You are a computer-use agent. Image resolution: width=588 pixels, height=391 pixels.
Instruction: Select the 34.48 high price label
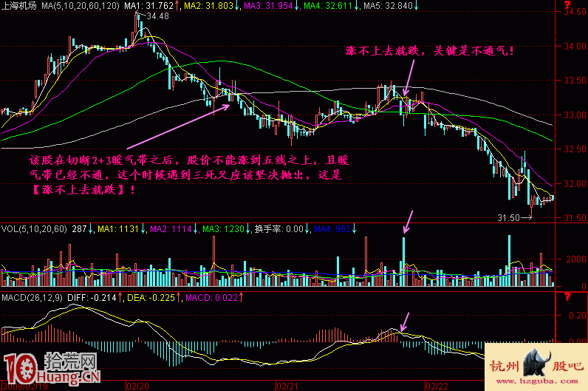click(x=157, y=16)
